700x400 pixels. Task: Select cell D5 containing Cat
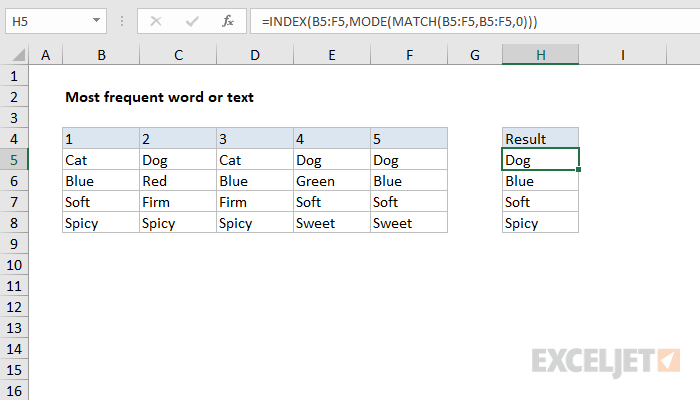click(x=255, y=160)
